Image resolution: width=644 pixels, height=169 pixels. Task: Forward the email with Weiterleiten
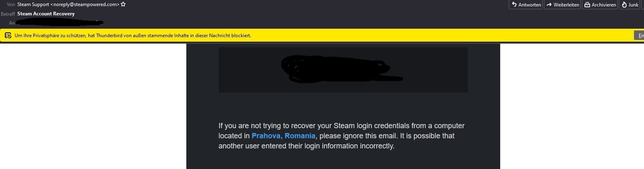[x=563, y=5]
